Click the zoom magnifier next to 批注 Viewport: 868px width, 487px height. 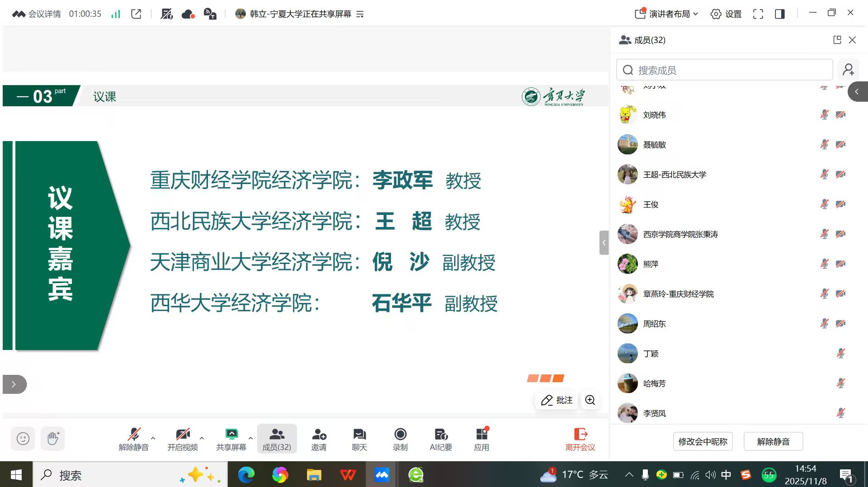click(590, 400)
